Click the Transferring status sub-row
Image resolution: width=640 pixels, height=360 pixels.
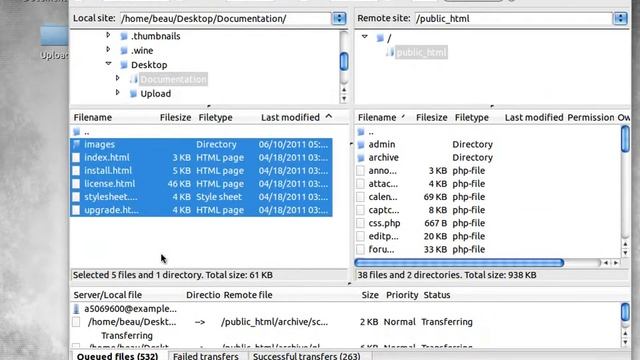pyautogui.click(x=127, y=336)
